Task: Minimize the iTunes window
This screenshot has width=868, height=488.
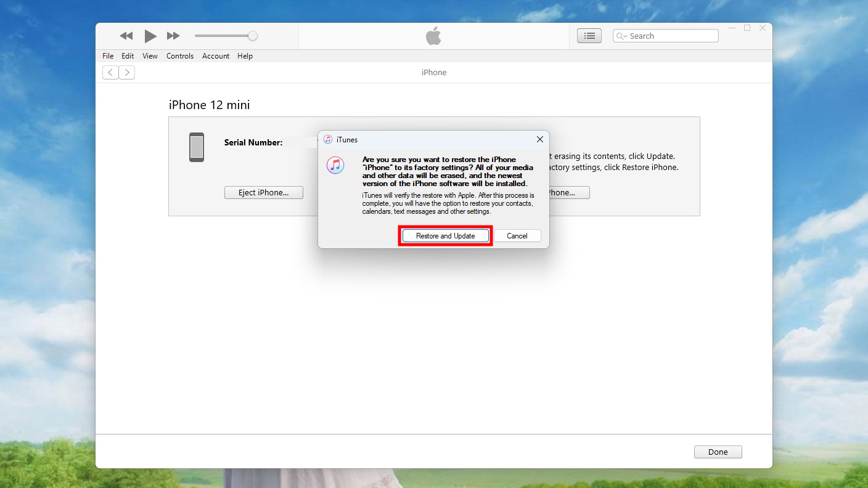Action: point(732,28)
